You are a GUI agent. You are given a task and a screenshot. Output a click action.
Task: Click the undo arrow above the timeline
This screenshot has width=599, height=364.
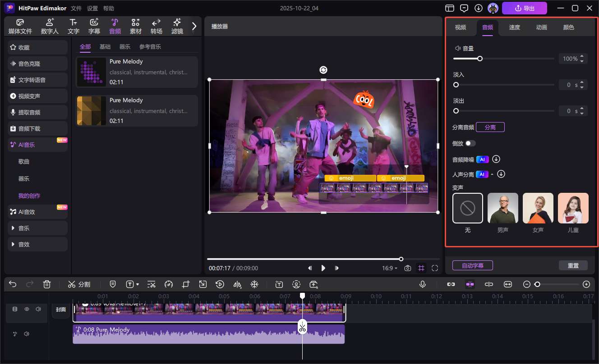12,284
